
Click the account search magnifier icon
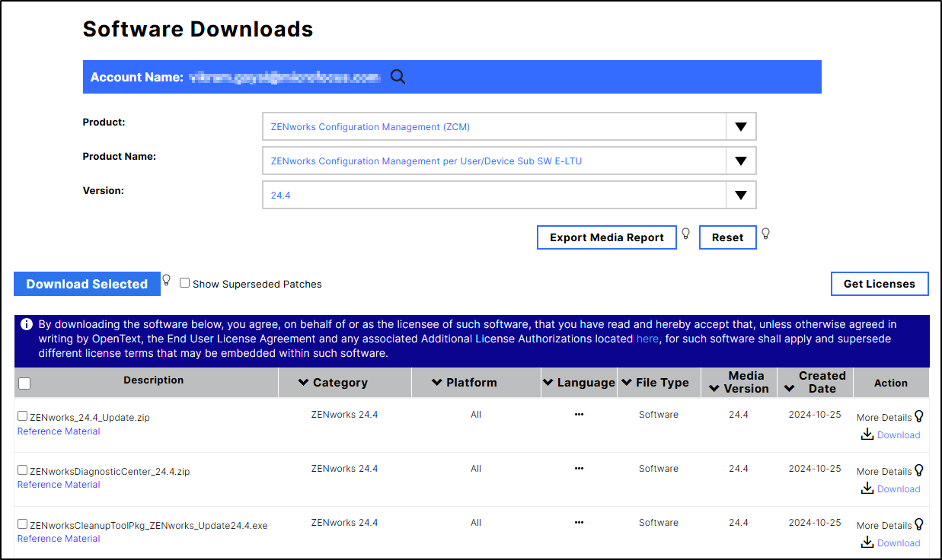pyautogui.click(x=398, y=77)
